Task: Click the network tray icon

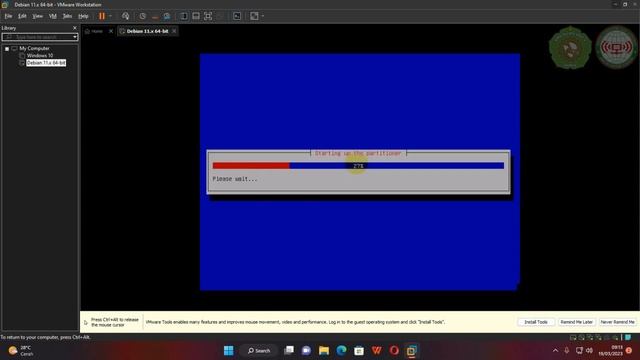Action: pos(579,350)
